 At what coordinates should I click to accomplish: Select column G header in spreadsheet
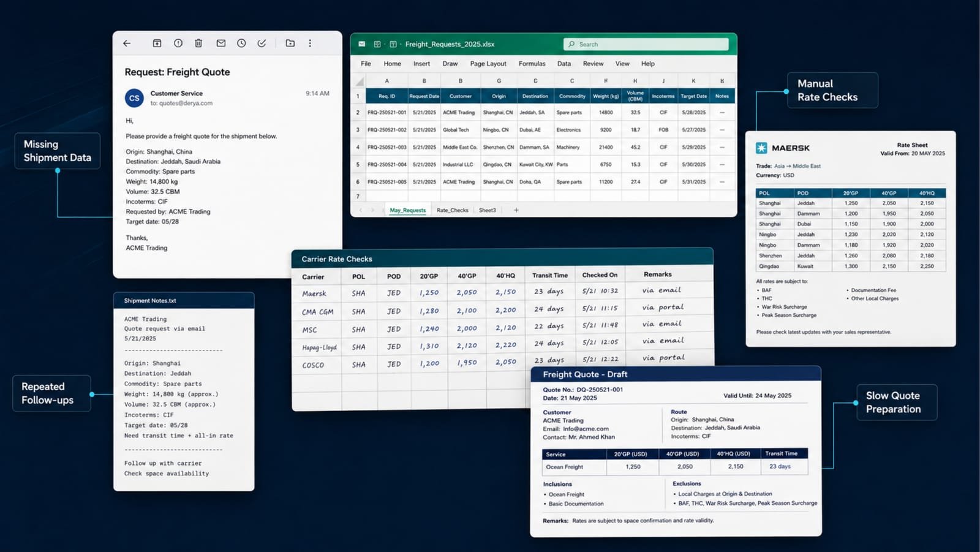(499, 81)
